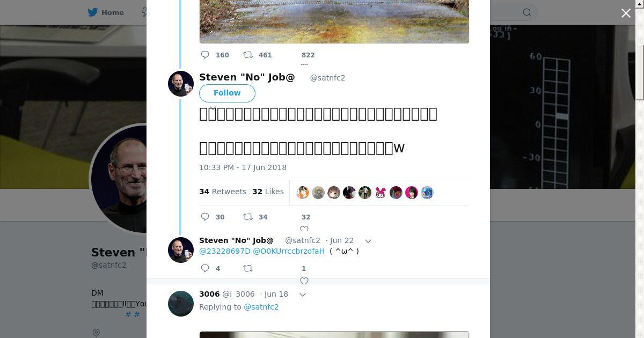Open the @23228697D mention link
644x338 pixels.
point(225,251)
